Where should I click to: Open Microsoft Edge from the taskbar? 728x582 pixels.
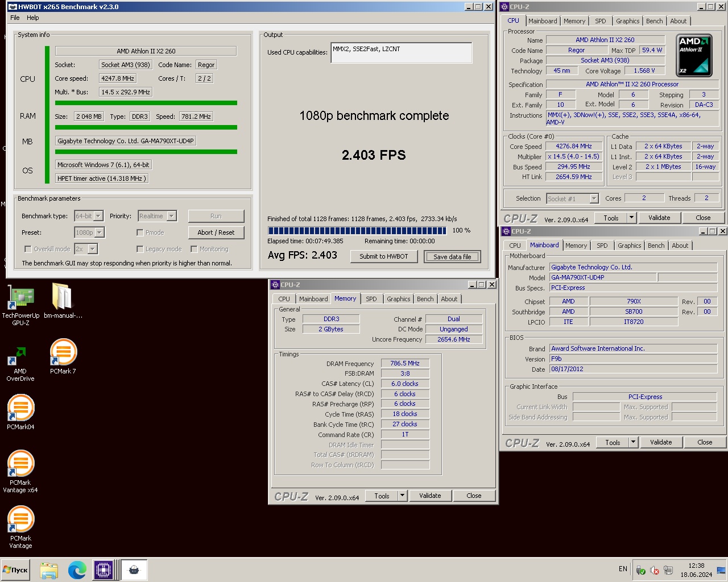pyautogui.click(x=77, y=570)
